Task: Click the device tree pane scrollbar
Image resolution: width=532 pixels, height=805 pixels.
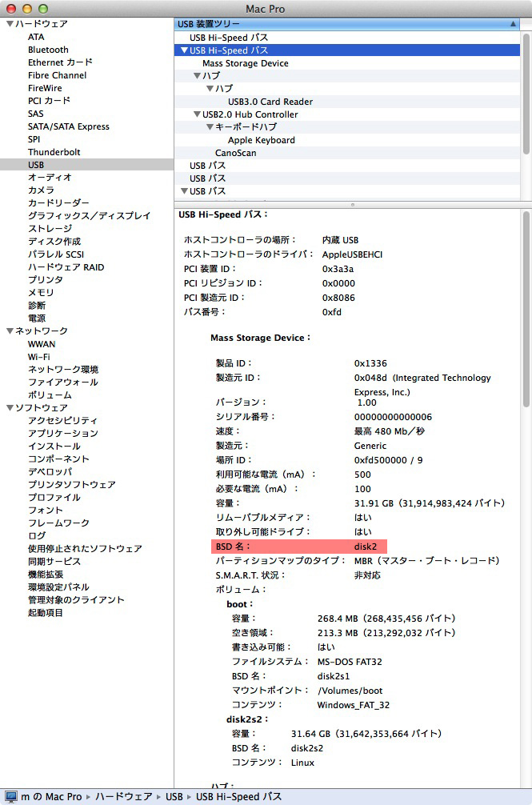Action: 526,96
